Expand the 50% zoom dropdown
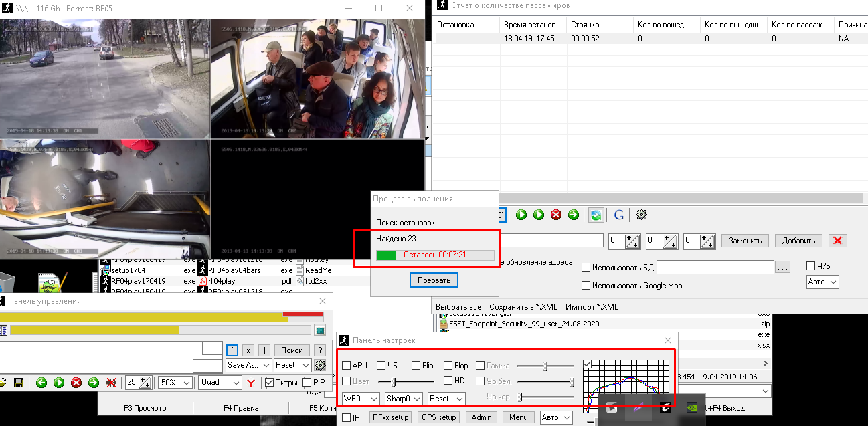Image resolution: width=868 pixels, height=426 pixels. point(175,383)
